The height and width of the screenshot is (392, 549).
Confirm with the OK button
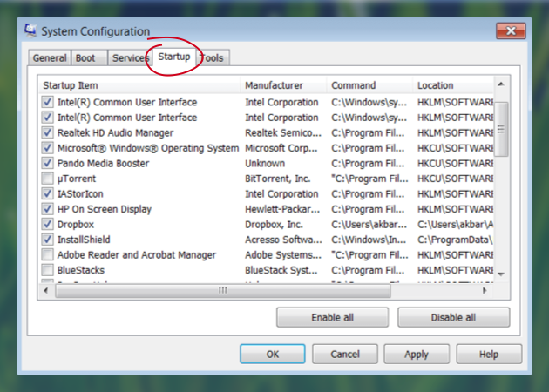coord(273,354)
